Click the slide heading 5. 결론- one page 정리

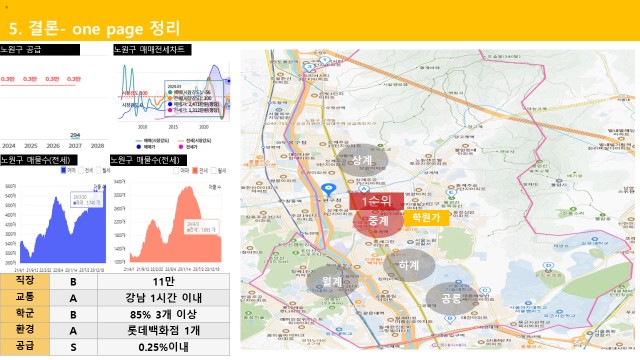click(x=94, y=28)
